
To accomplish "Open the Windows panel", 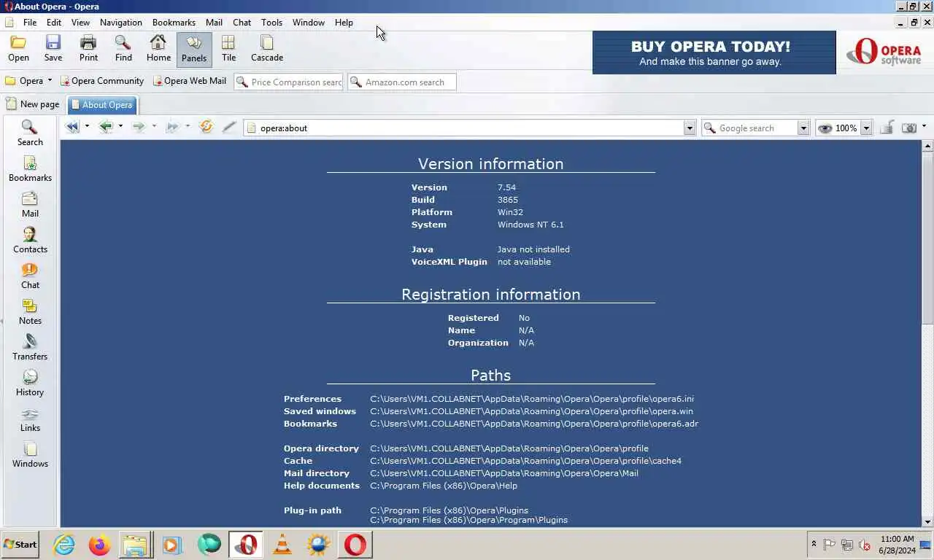I will (30, 455).
